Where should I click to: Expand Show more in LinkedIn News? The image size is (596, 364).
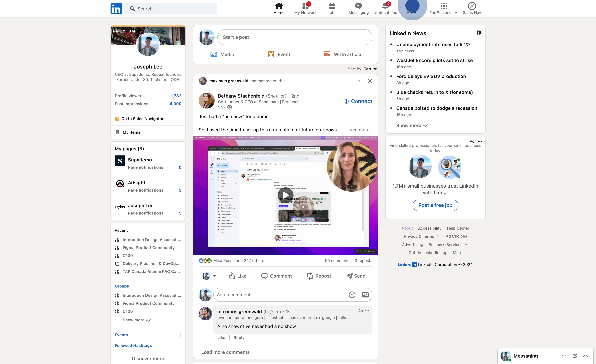412,125
